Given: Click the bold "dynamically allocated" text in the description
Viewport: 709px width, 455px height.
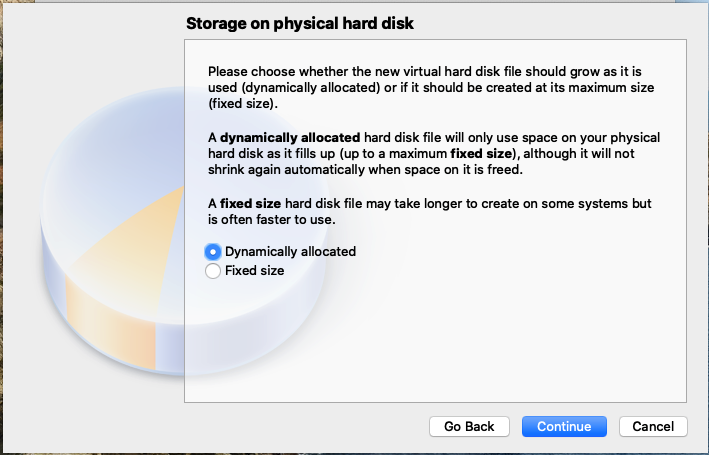Looking at the screenshot, I should [290, 137].
